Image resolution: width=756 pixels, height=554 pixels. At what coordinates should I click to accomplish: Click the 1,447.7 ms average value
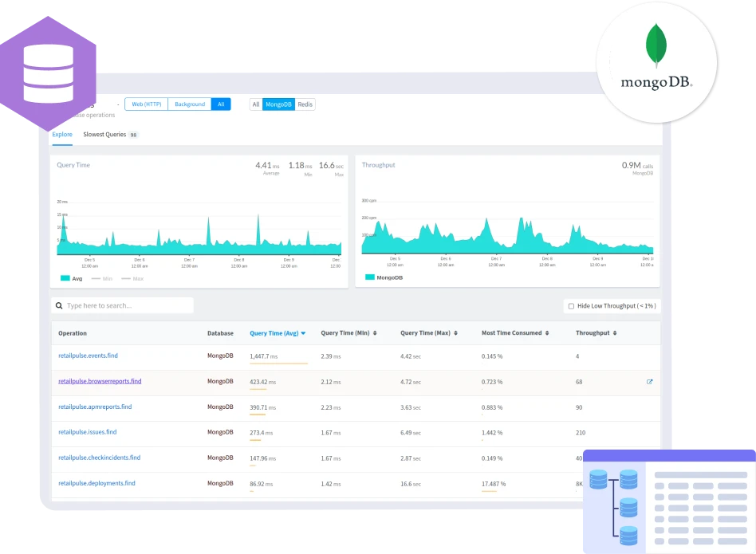pos(264,356)
